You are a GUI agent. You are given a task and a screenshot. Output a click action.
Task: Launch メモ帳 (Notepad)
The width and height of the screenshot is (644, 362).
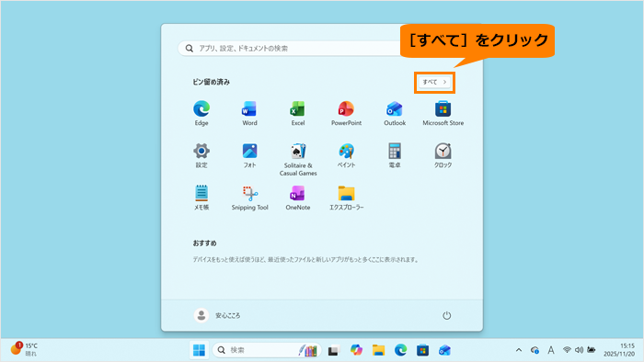[x=201, y=198]
